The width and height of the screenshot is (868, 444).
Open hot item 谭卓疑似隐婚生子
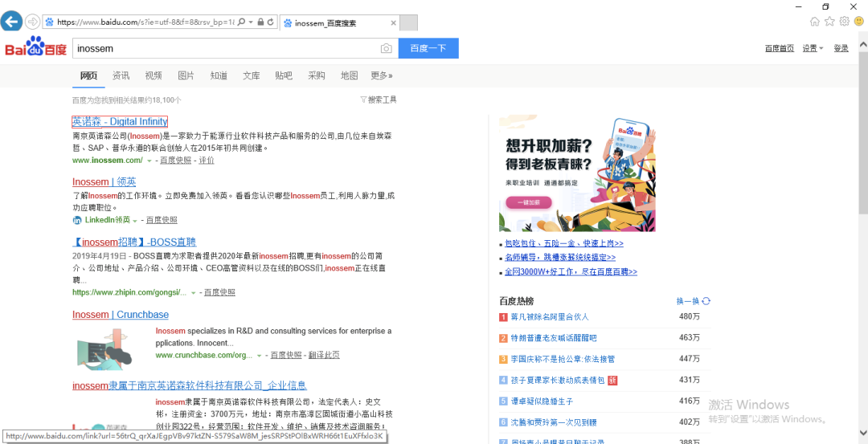[x=542, y=401]
